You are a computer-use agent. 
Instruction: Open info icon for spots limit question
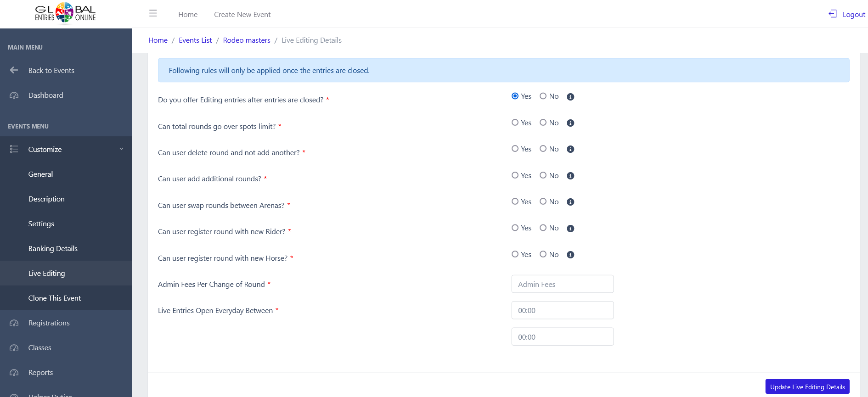click(x=570, y=123)
